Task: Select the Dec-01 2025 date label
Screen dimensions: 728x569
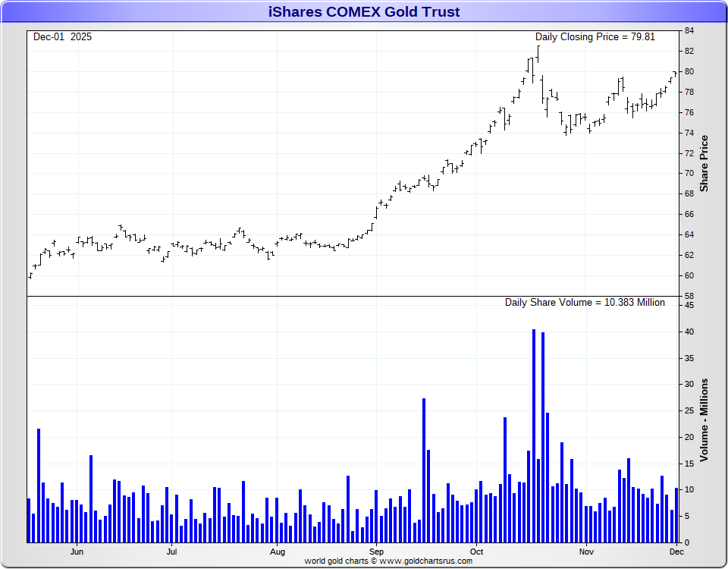Action: 63,36
